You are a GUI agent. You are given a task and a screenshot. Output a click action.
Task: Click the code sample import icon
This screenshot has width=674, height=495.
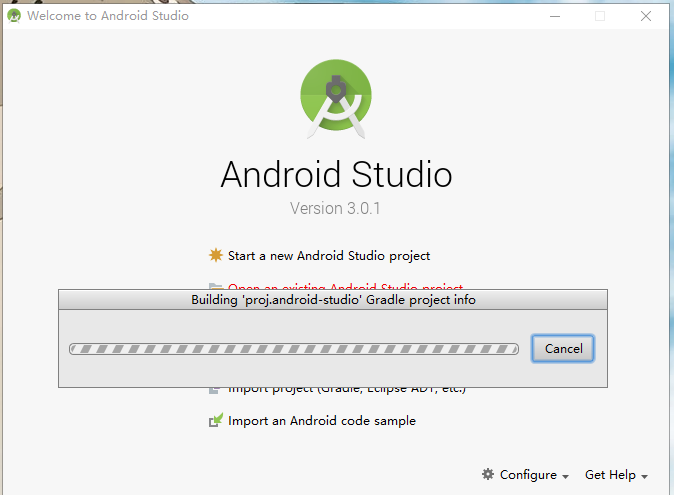click(x=216, y=420)
